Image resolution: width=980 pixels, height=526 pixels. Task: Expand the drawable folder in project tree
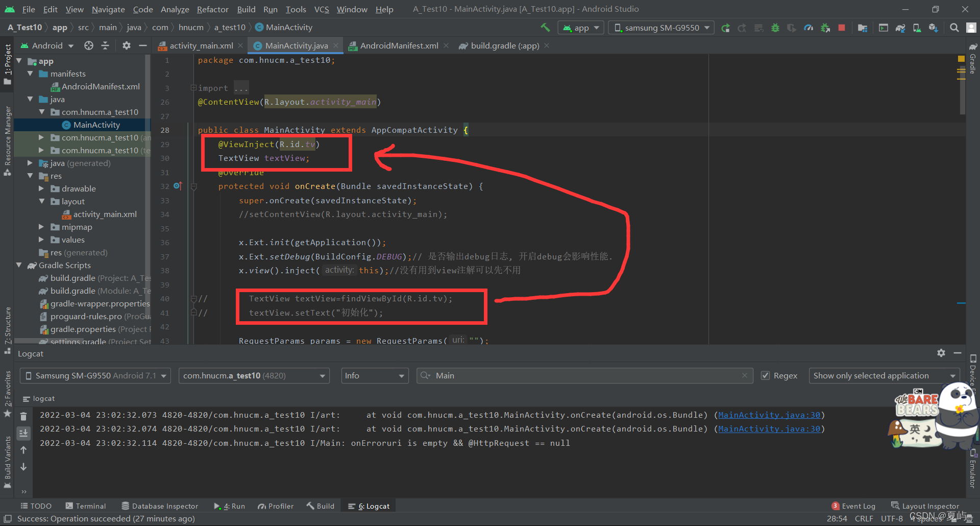[x=41, y=188]
